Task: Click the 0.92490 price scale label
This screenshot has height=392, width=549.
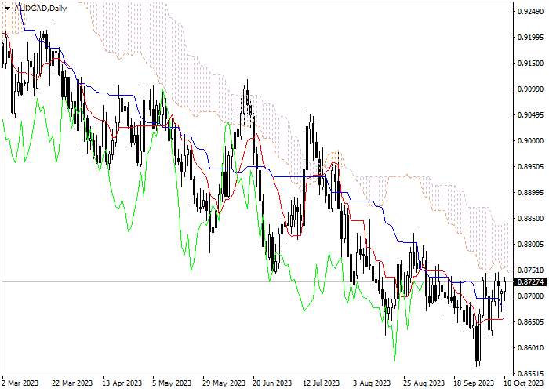Action: tap(529, 12)
